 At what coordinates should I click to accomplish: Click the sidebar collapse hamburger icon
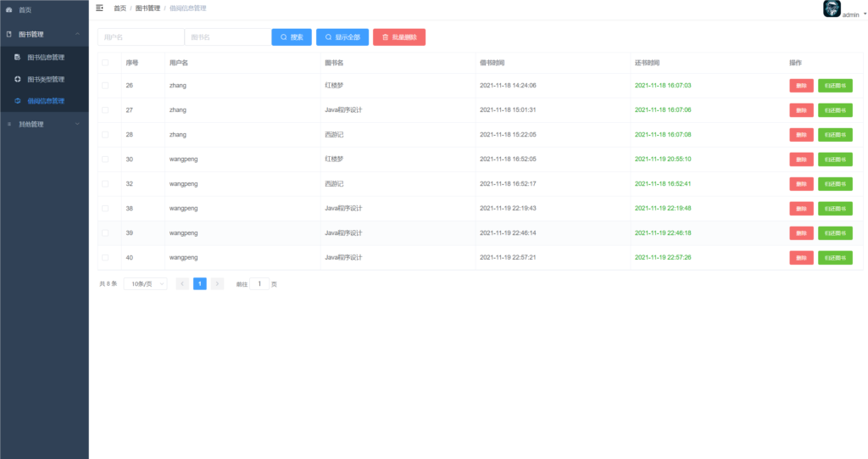pos(100,8)
